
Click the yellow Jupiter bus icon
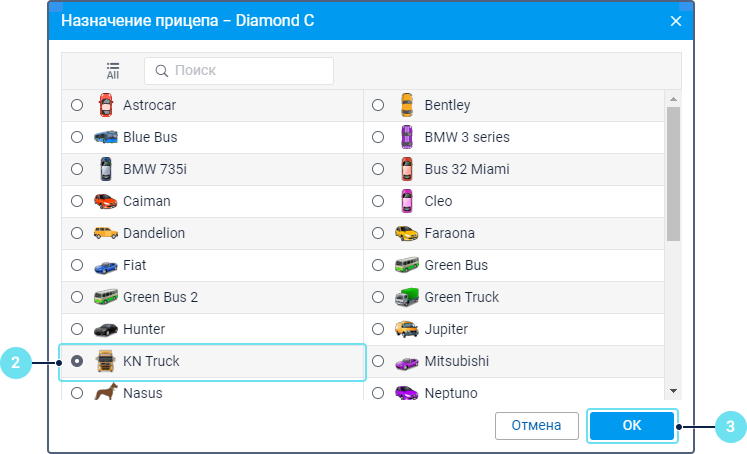point(406,329)
